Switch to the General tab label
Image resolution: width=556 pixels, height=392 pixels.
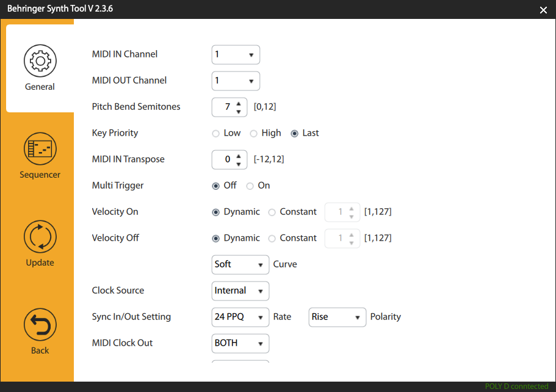coord(40,87)
